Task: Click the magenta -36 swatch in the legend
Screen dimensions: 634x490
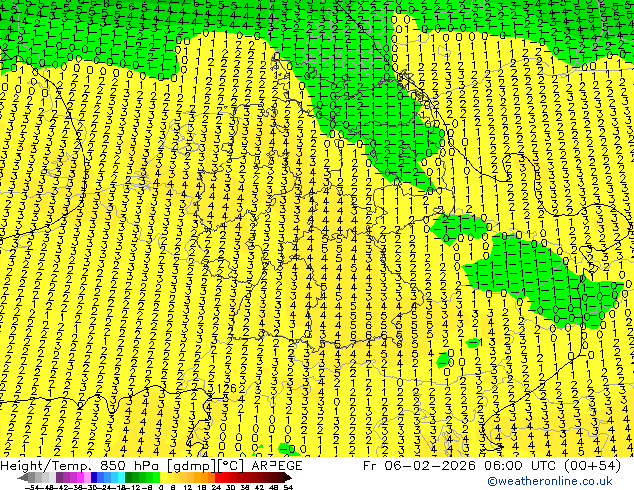Action: click(x=80, y=477)
